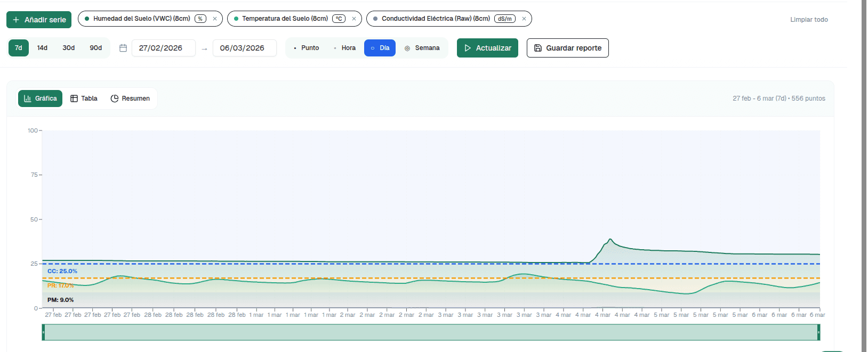Click the PR: 17.0% threshold label
Image resolution: width=868 pixels, height=352 pixels.
(61, 285)
